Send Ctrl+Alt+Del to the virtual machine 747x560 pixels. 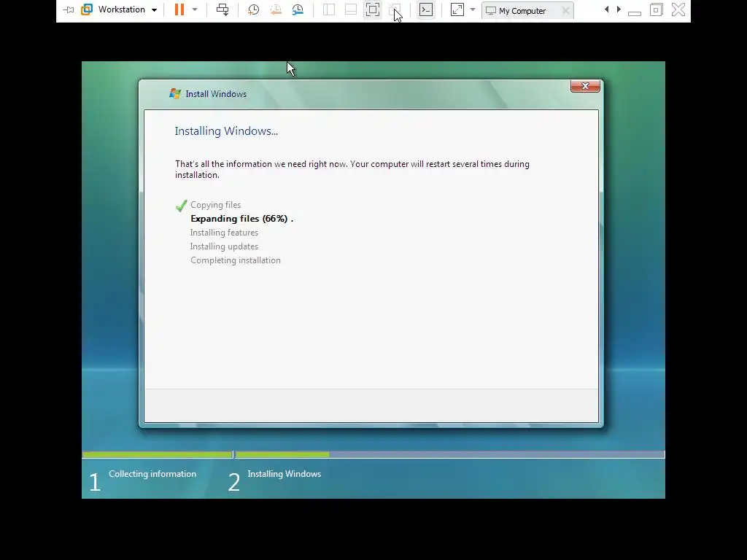click(222, 9)
